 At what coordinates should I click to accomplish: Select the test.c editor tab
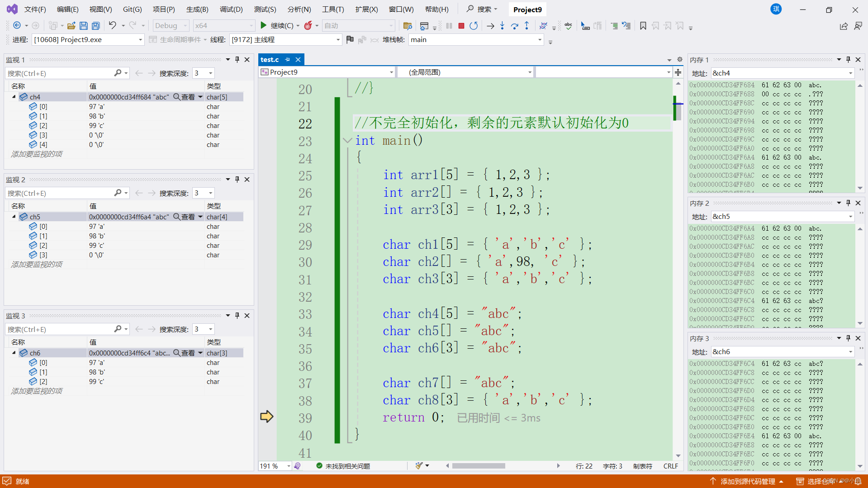(270, 60)
